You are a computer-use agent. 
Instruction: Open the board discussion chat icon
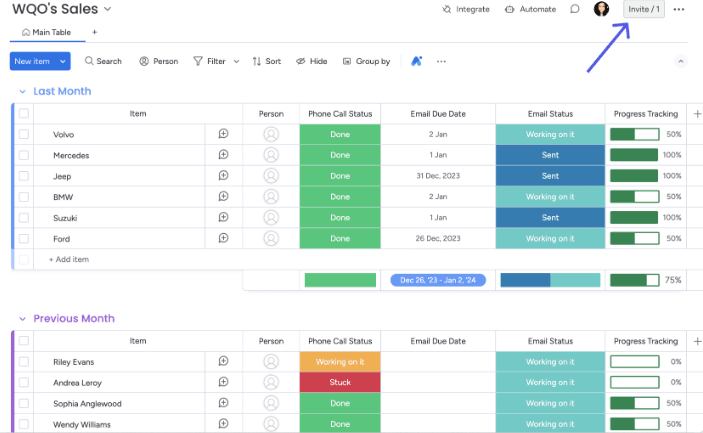click(575, 9)
